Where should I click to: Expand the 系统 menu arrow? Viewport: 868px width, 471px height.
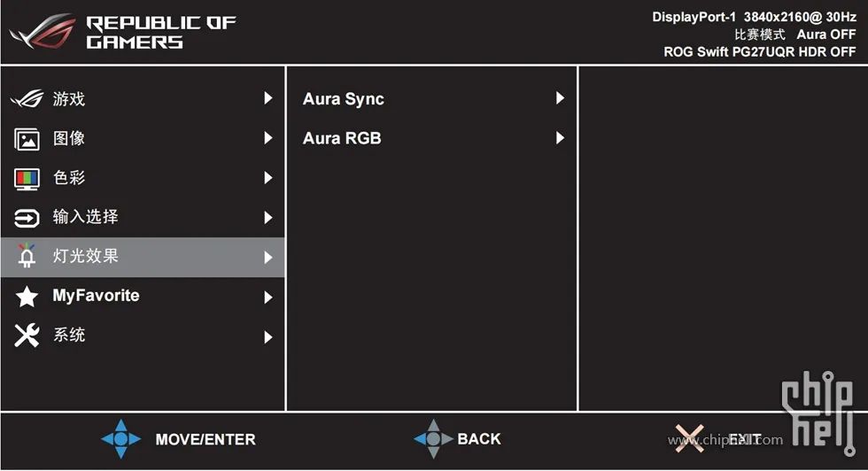click(267, 337)
